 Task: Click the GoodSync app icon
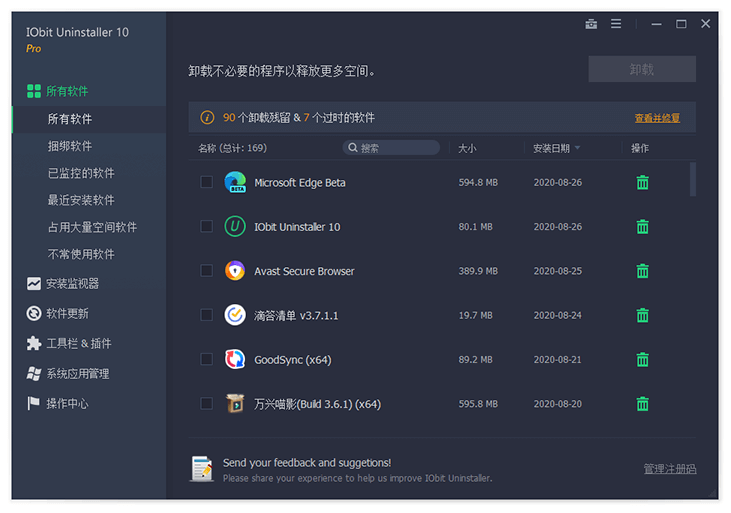tap(235, 360)
